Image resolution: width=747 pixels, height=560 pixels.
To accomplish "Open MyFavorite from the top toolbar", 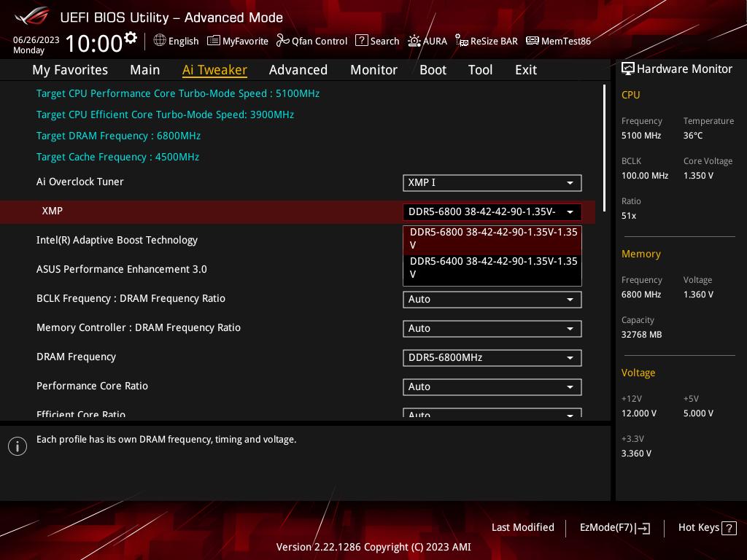I will [x=238, y=41].
